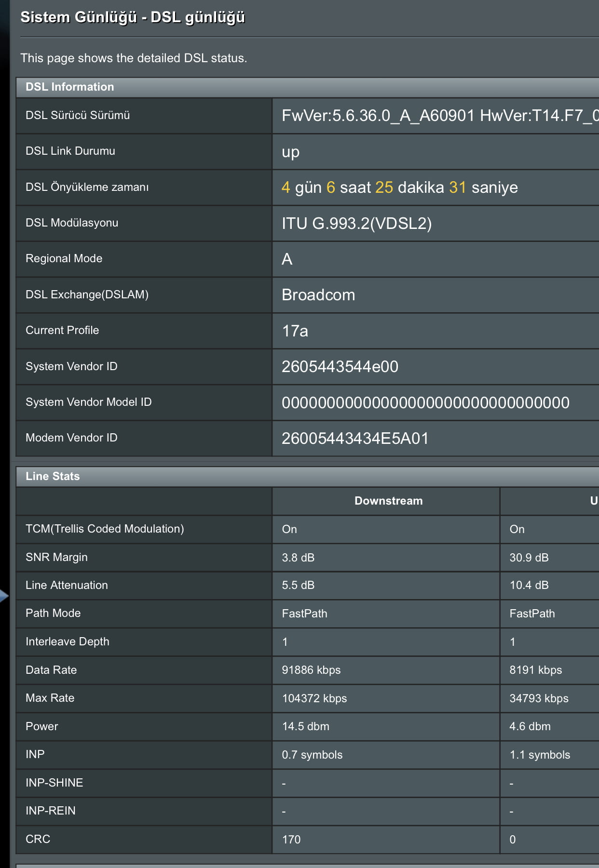Click the Downstream column header

(x=388, y=501)
